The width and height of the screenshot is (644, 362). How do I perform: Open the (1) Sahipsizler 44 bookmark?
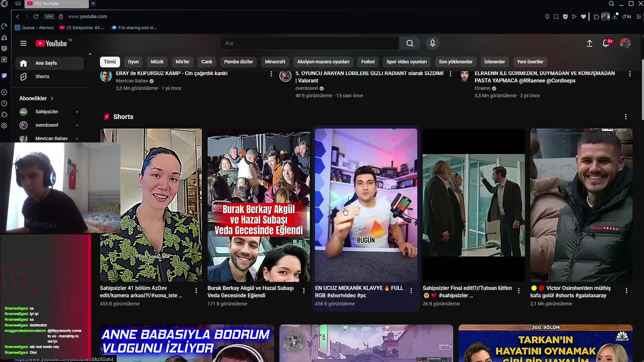pyautogui.click(x=82, y=28)
